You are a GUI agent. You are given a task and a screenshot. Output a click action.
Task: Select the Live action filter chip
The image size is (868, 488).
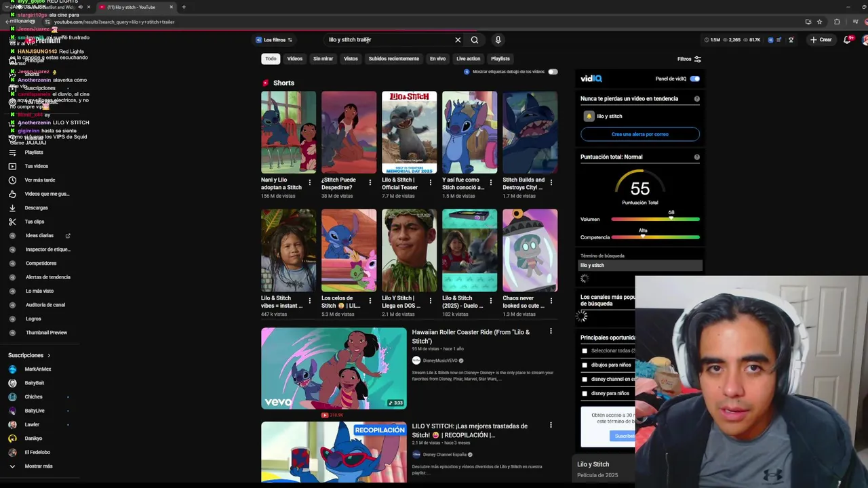[468, 59]
